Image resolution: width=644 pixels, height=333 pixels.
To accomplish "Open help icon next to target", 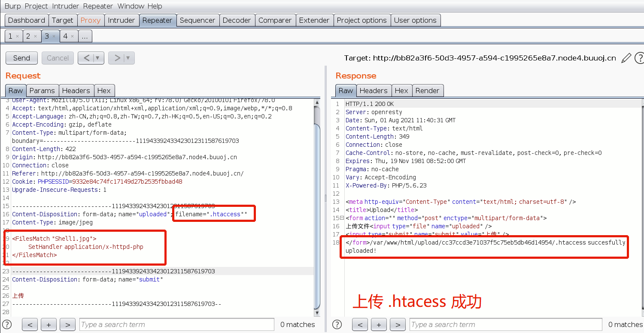I will pyautogui.click(x=639, y=58).
